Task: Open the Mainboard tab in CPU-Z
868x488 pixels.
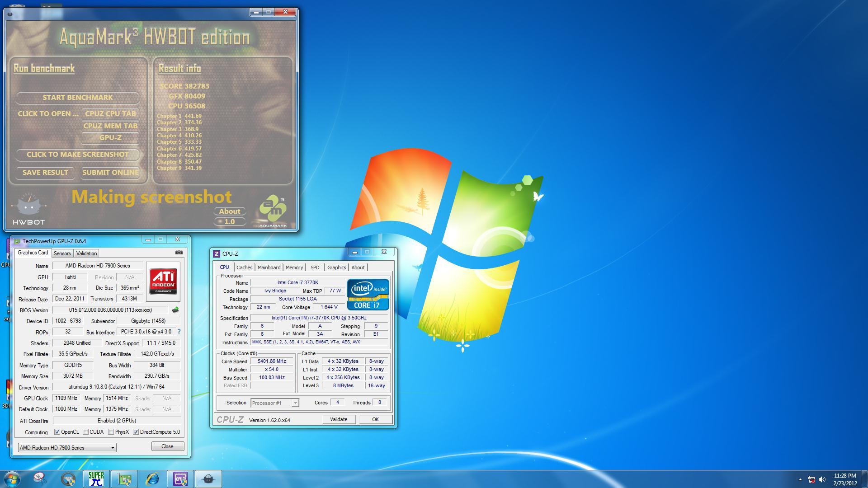Action: [269, 267]
